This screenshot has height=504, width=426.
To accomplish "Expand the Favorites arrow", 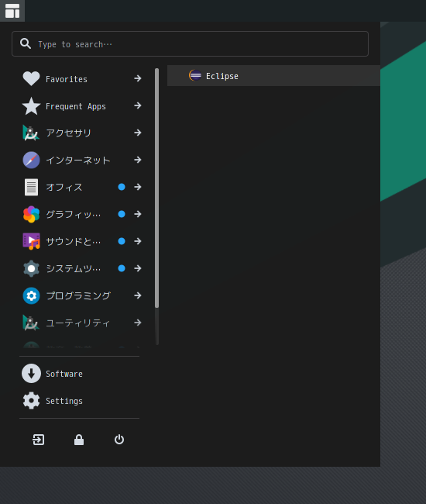I will [x=138, y=78].
